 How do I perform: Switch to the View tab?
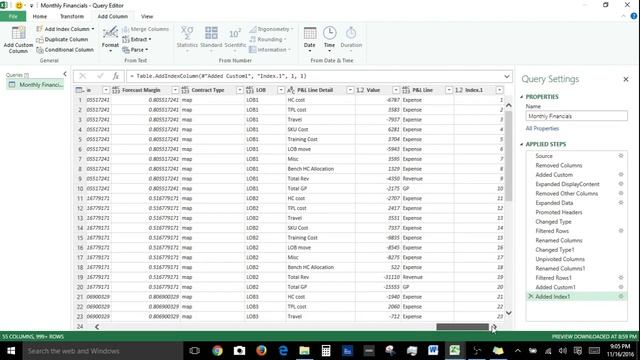147,16
